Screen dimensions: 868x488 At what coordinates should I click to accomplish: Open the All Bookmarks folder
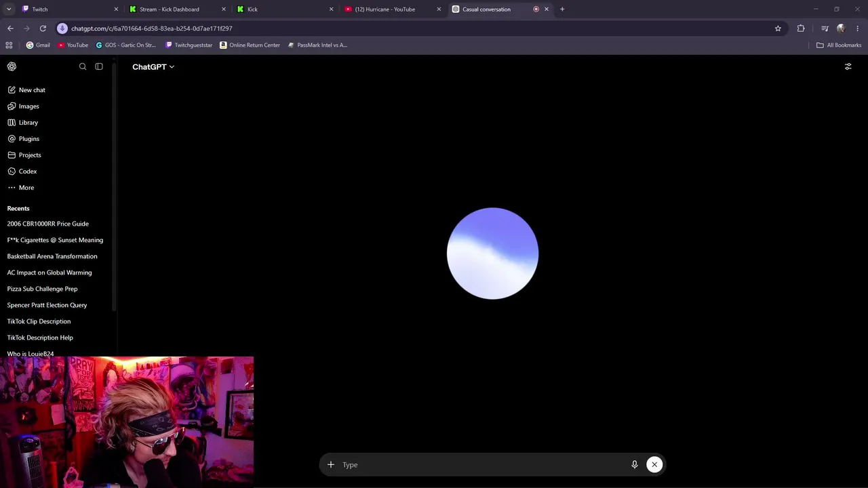click(839, 45)
